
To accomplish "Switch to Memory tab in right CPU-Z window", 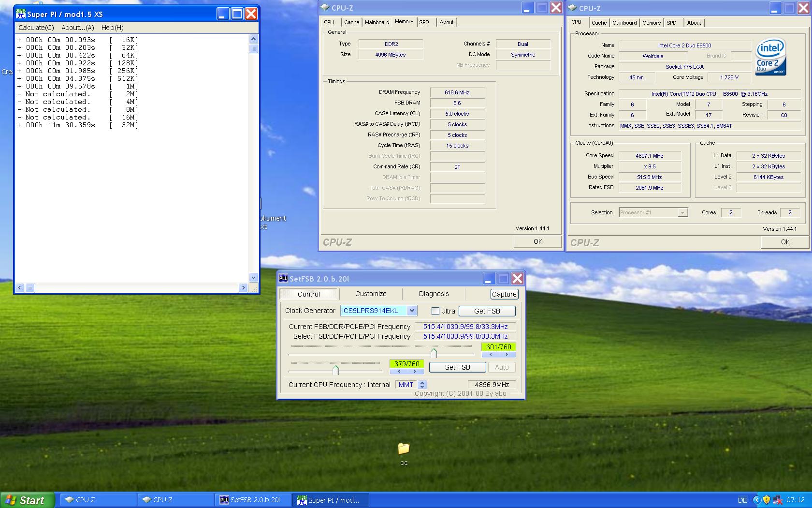I will (652, 23).
